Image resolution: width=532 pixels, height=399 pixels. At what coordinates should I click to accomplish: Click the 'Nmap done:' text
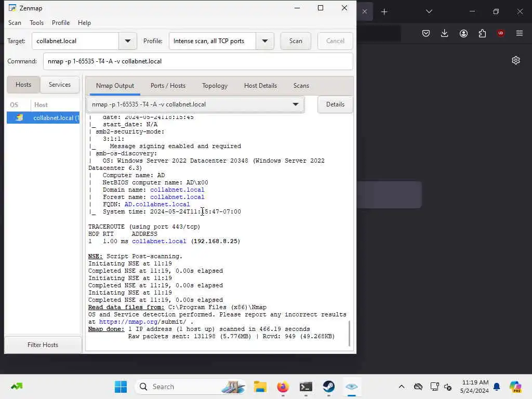pyautogui.click(x=106, y=329)
